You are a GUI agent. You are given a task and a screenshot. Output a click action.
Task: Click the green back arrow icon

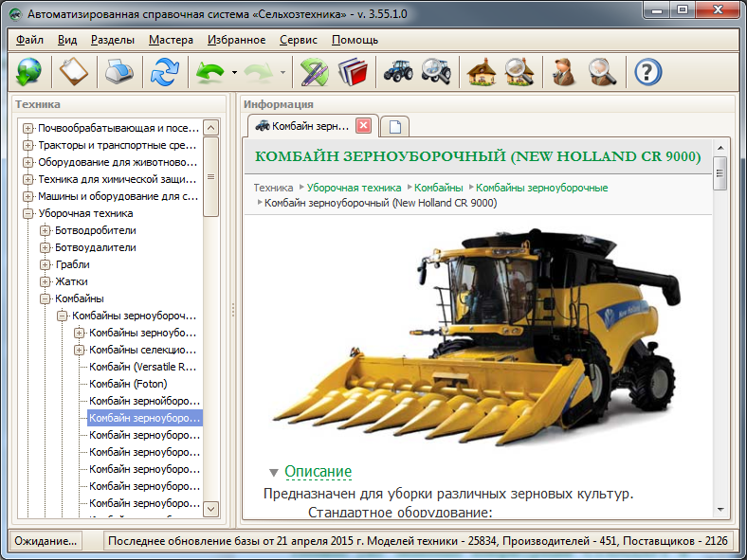click(210, 72)
